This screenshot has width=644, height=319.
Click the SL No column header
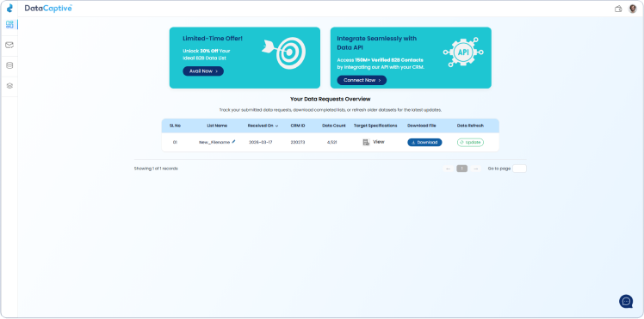tap(175, 126)
